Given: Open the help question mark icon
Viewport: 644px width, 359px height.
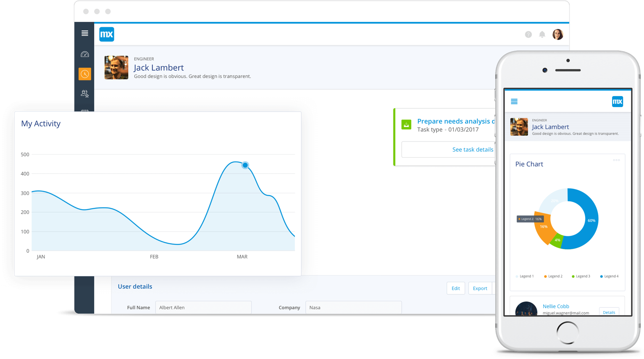Looking at the screenshot, I should click(x=528, y=34).
